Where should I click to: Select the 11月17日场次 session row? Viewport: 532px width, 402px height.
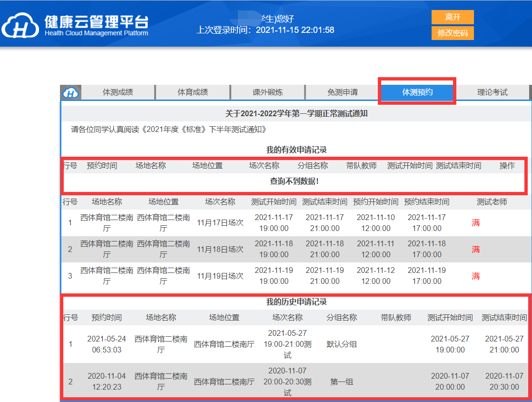(x=220, y=223)
